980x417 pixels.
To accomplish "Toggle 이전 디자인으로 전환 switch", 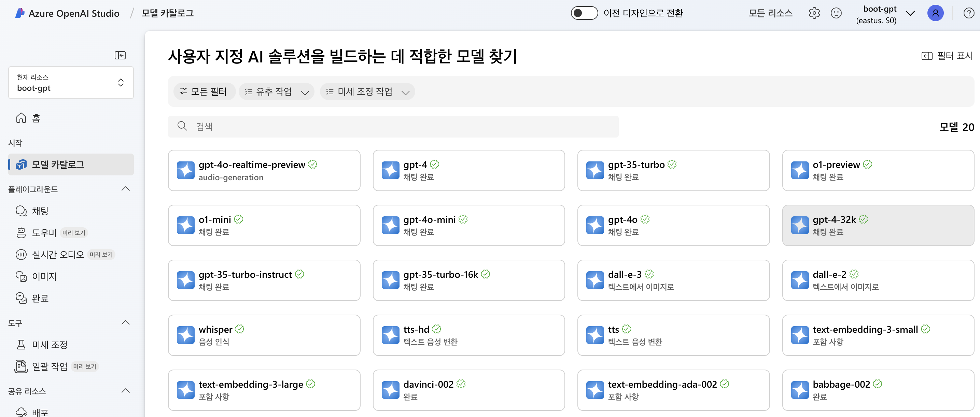I will pos(584,13).
